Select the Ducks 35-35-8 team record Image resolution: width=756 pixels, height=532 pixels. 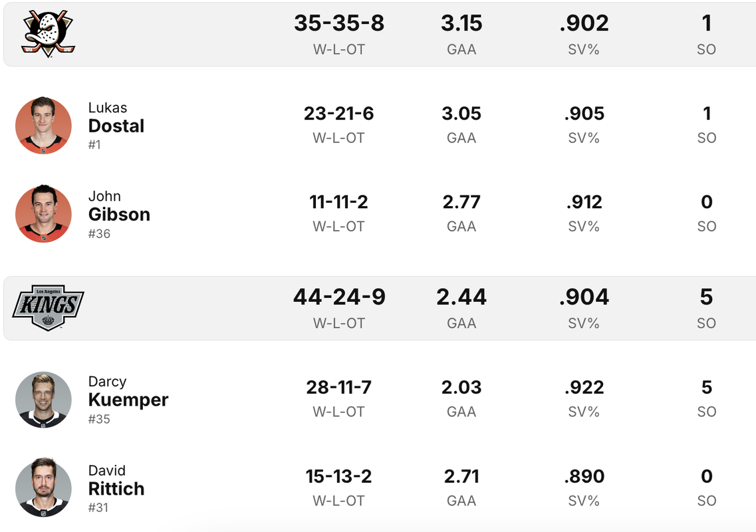coord(339,23)
